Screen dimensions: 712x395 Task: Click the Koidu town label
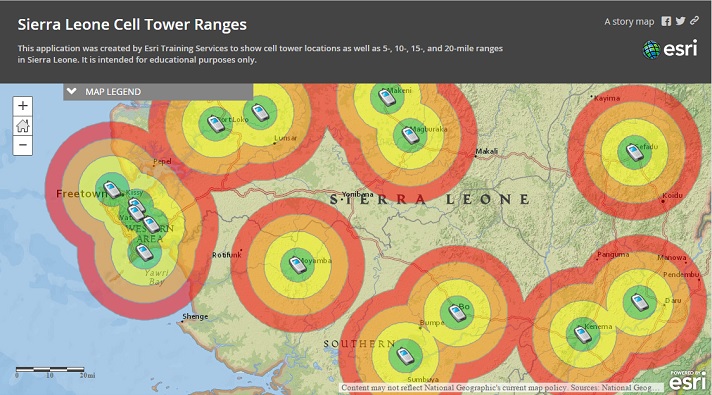click(672, 195)
